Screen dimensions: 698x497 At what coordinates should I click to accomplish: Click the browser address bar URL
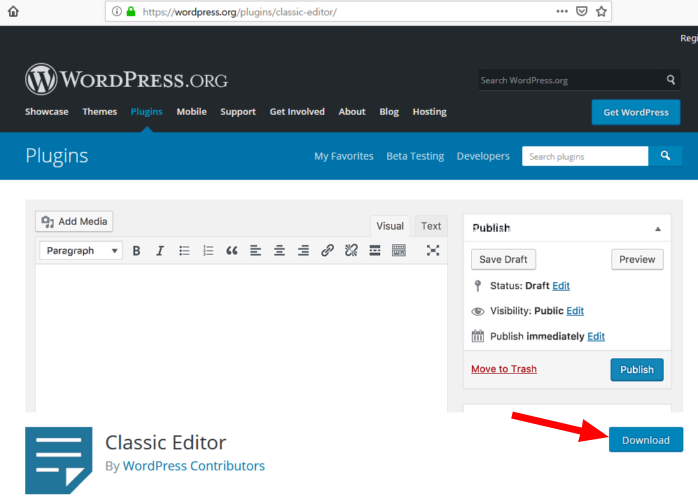tap(239, 12)
